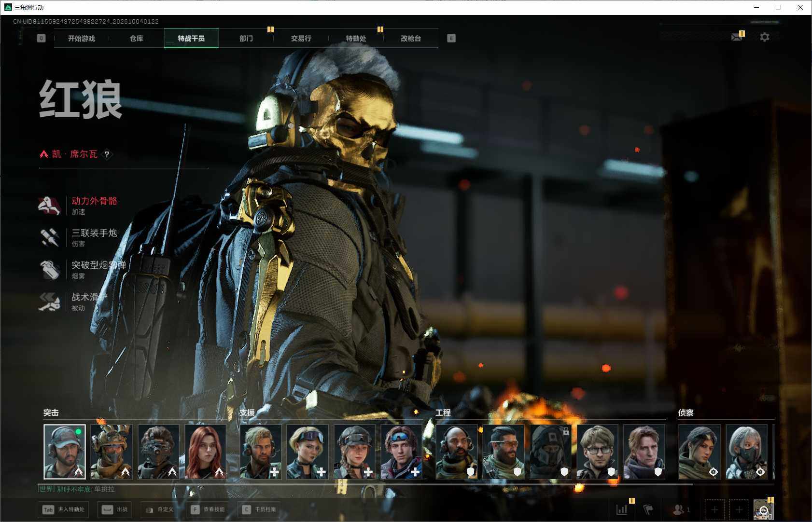The width and height of the screenshot is (812, 522).
Task: Click the 世界 chat message line
Action: point(76,489)
